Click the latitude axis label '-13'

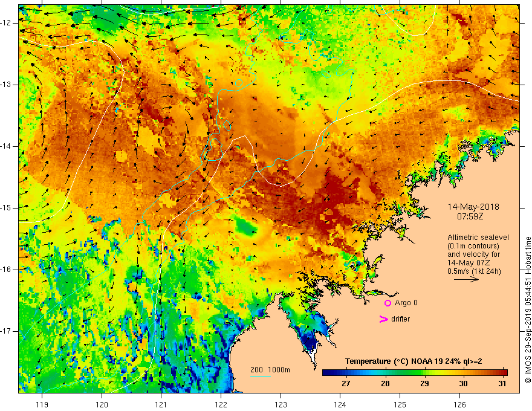(x=6, y=85)
